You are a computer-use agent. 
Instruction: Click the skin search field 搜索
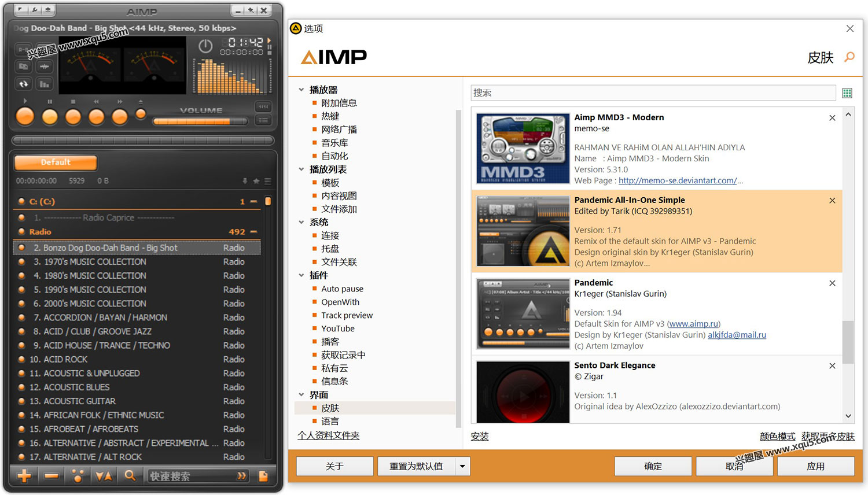[653, 93]
